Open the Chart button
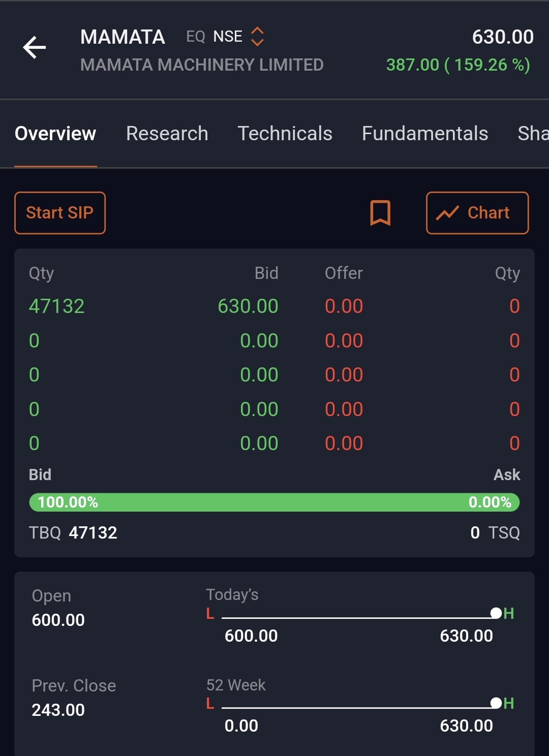The width and height of the screenshot is (549, 756). pyautogui.click(x=477, y=213)
